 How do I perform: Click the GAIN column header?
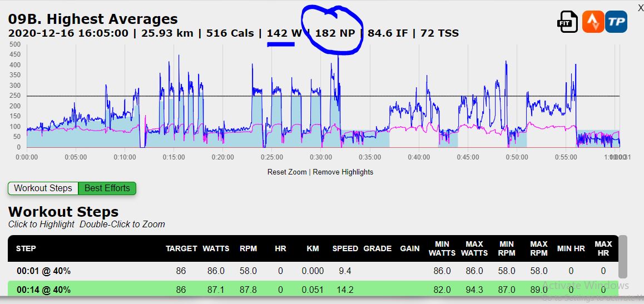(x=410, y=248)
